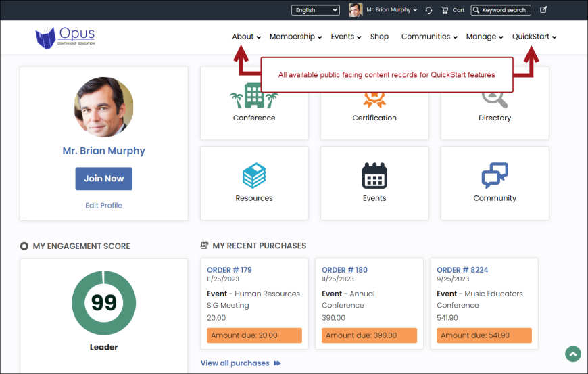The image size is (588, 374).
Task: Click the refresh icon beside user name
Action: pyautogui.click(x=428, y=10)
